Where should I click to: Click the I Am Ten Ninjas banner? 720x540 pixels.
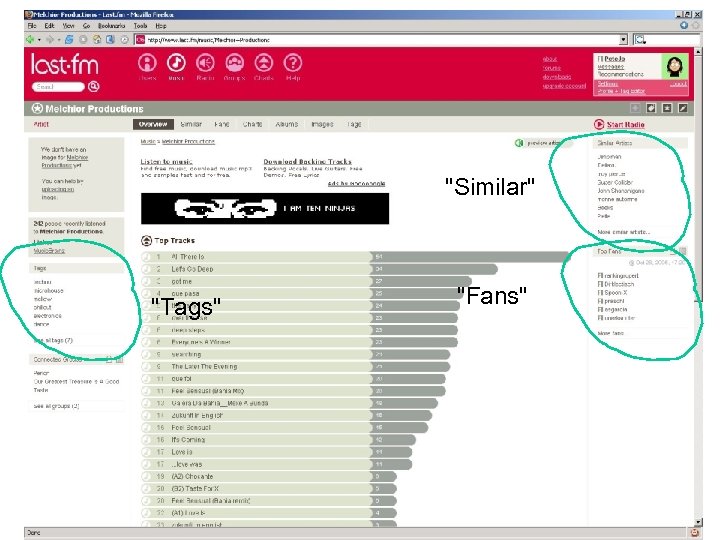(265, 208)
